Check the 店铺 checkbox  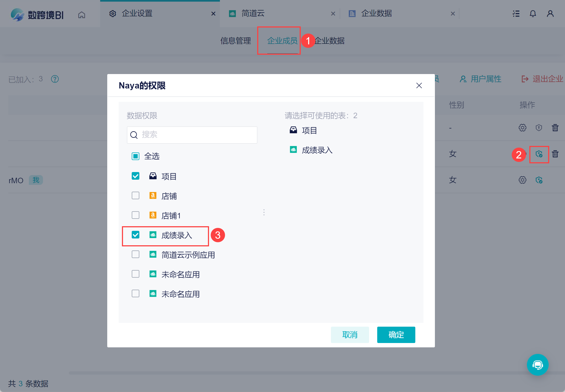point(136,196)
